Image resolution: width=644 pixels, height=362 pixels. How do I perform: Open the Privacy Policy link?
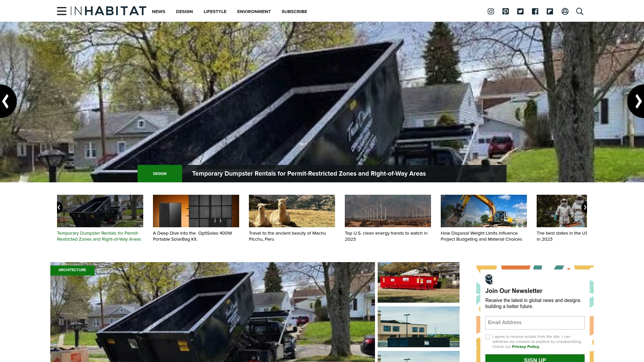[x=526, y=347]
